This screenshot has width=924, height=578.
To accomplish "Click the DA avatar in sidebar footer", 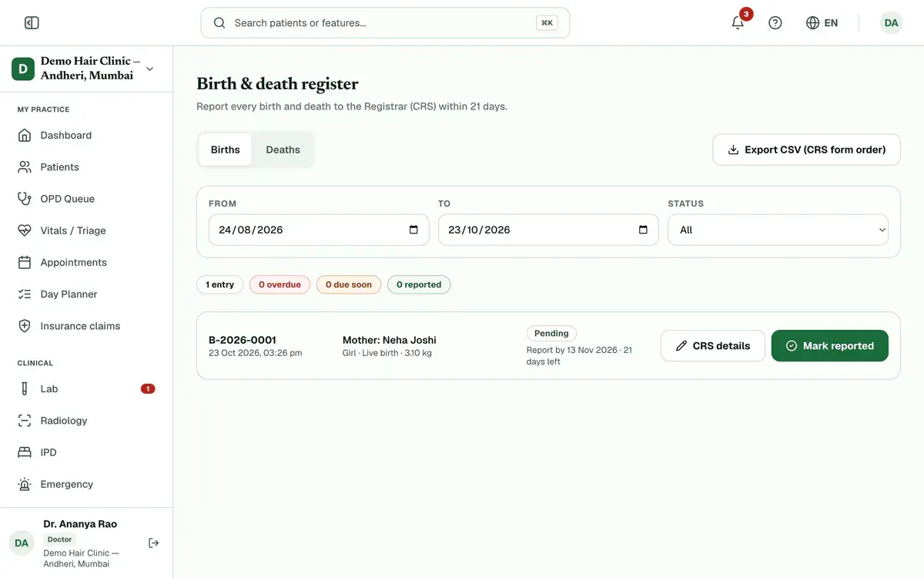I will coord(22,543).
